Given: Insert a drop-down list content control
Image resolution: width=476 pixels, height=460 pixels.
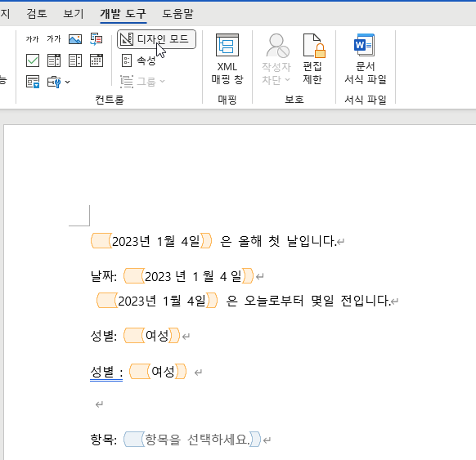Looking at the screenshot, I should point(75,60).
